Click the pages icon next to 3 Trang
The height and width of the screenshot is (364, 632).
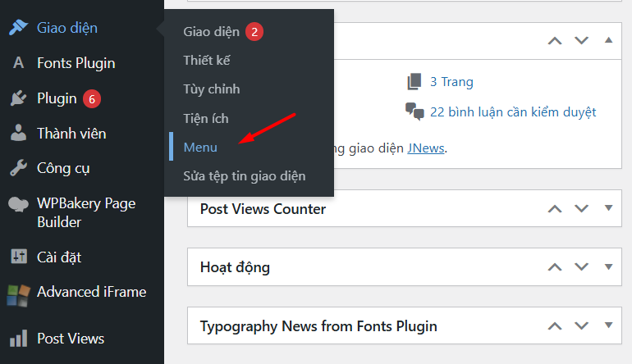(414, 81)
